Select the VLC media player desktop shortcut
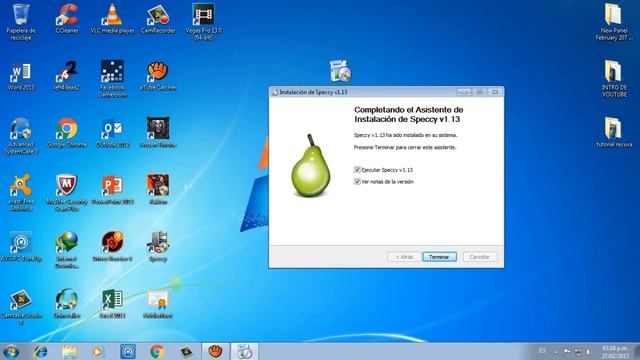The width and height of the screenshot is (640, 360). (x=112, y=18)
